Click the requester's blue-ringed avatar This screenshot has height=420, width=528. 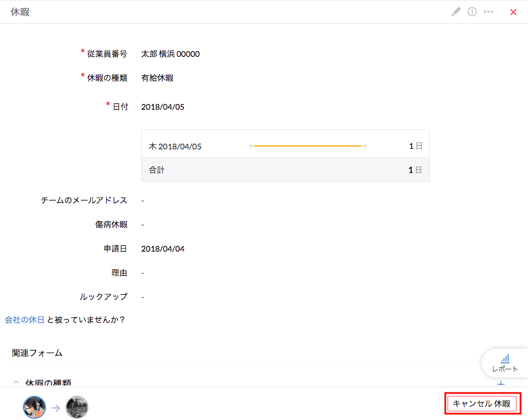(x=34, y=407)
